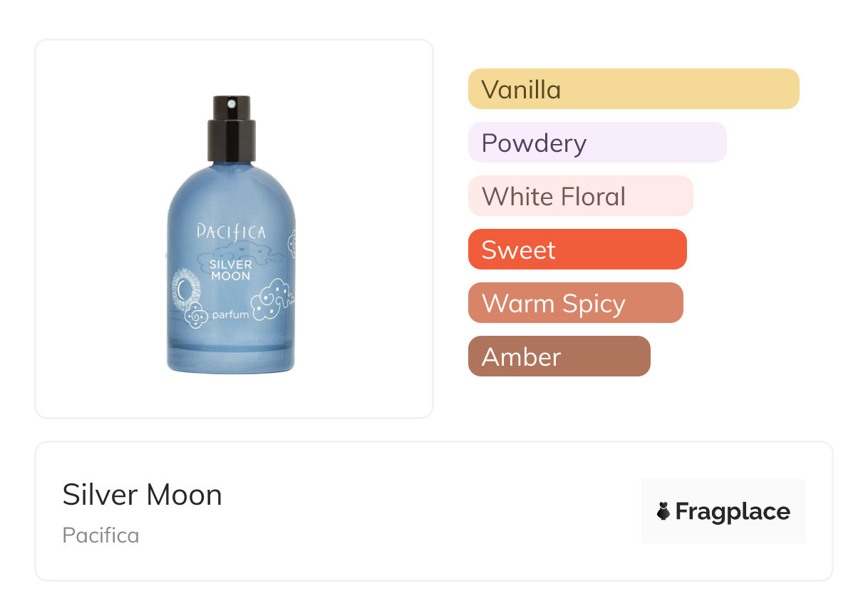Open the Pacifica brand link below title
The height and width of the screenshot is (616, 868).
[100, 535]
